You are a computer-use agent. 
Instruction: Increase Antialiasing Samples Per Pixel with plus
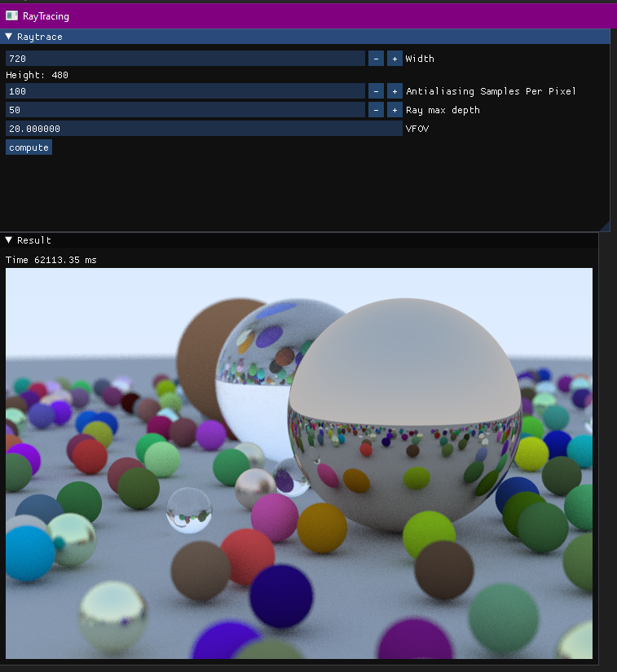coord(395,91)
